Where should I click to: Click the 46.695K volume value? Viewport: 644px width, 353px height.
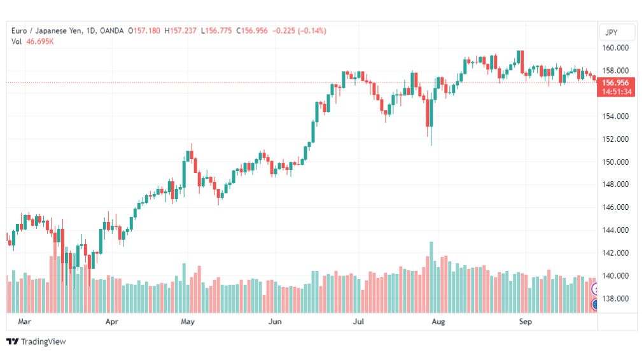coord(40,41)
